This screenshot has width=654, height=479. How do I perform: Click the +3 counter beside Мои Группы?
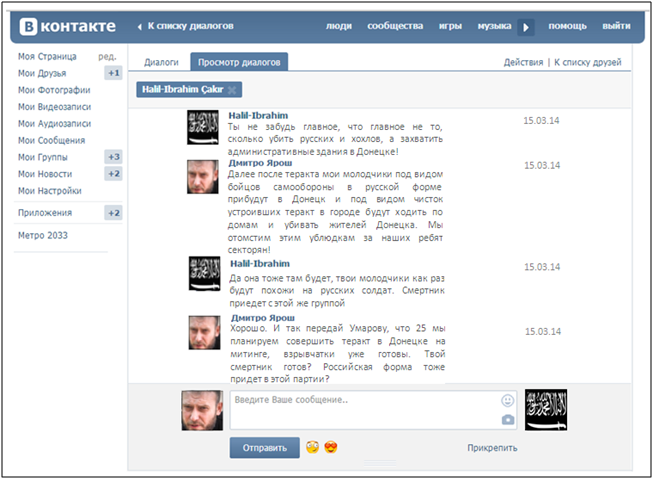pyautogui.click(x=114, y=157)
